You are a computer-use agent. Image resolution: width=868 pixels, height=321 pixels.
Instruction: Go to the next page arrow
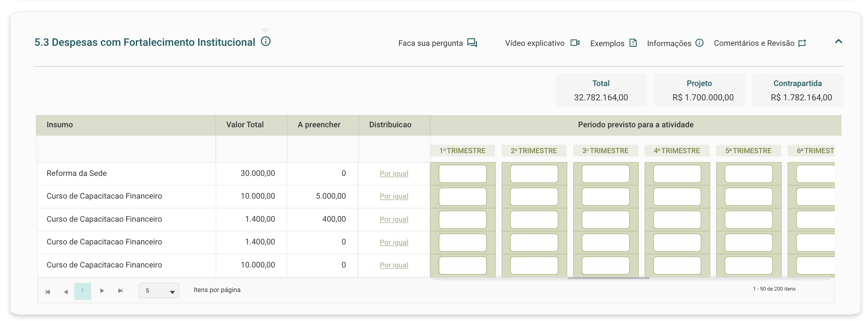pos(102,291)
